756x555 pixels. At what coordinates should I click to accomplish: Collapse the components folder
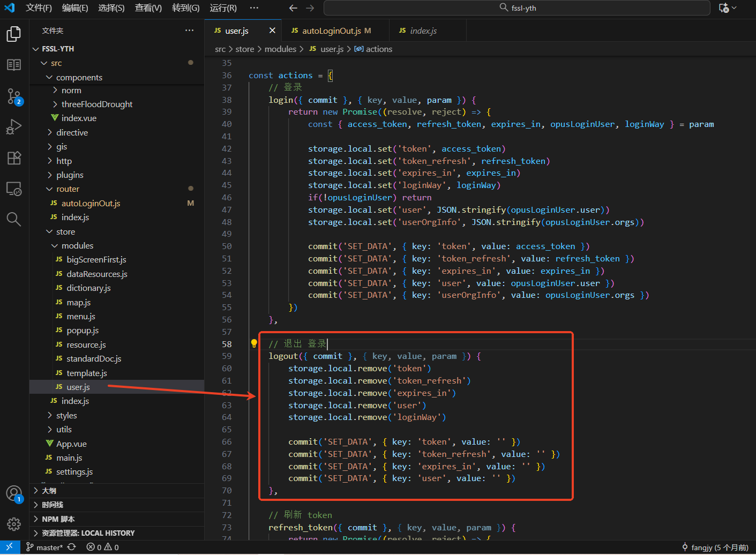click(117, 77)
